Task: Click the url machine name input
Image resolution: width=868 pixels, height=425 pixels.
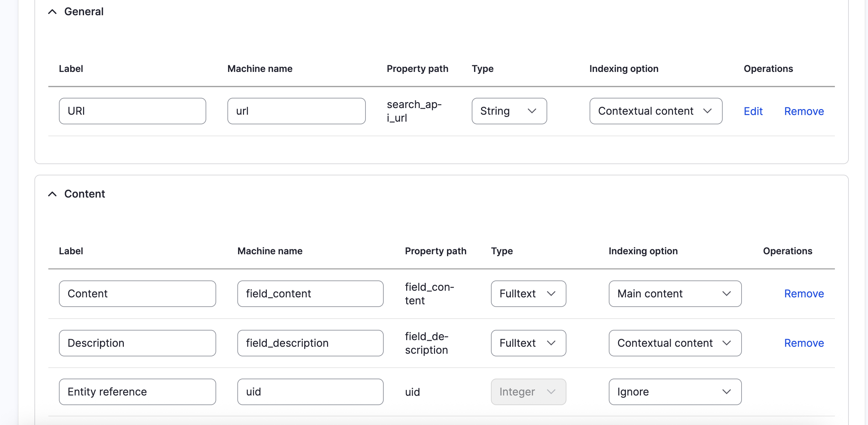Action: click(x=296, y=111)
